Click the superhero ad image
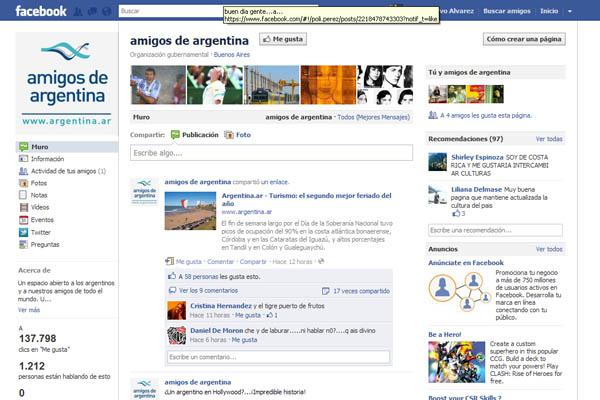 (x=457, y=362)
